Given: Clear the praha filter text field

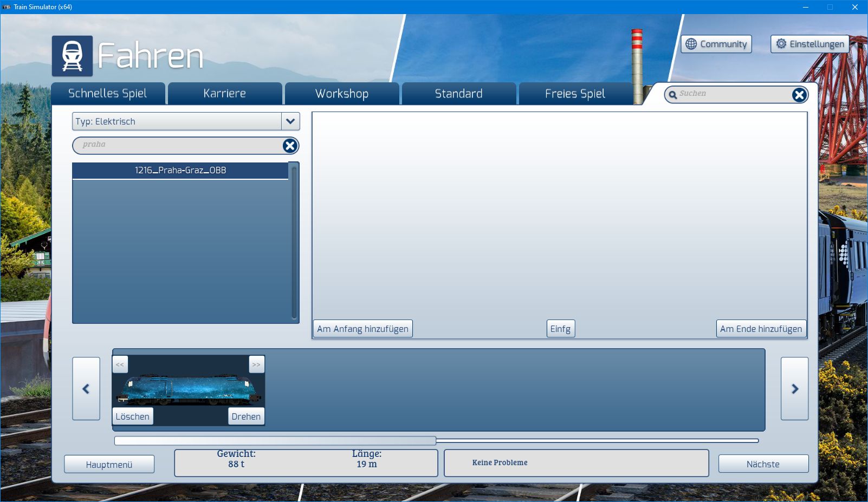Looking at the screenshot, I should tap(290, 145).
